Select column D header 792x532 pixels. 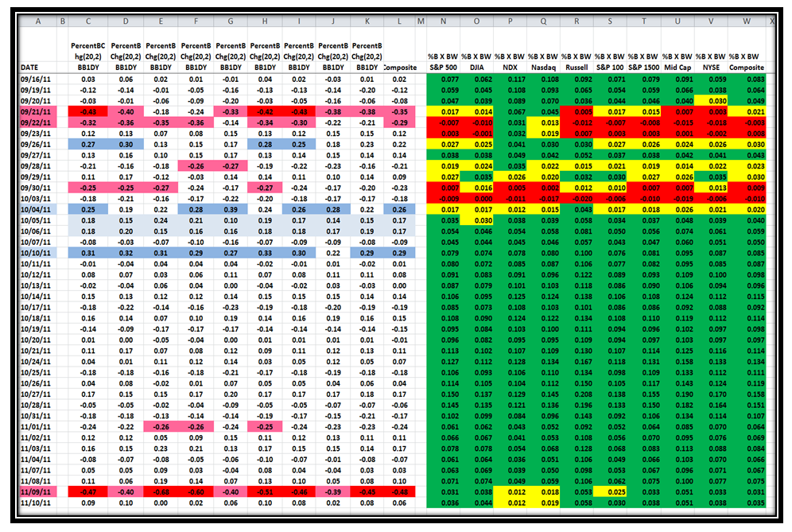tap(126, 21)
